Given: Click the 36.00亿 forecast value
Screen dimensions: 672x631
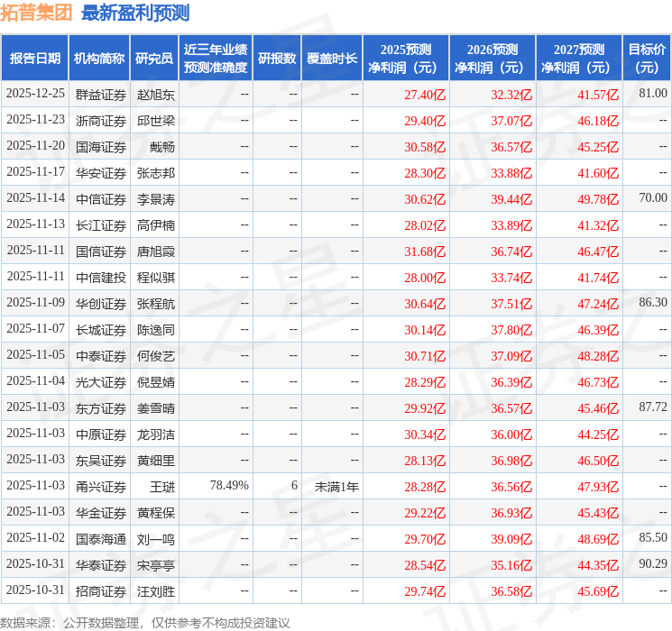Looking at the screenshot, I should pos(511,434).
